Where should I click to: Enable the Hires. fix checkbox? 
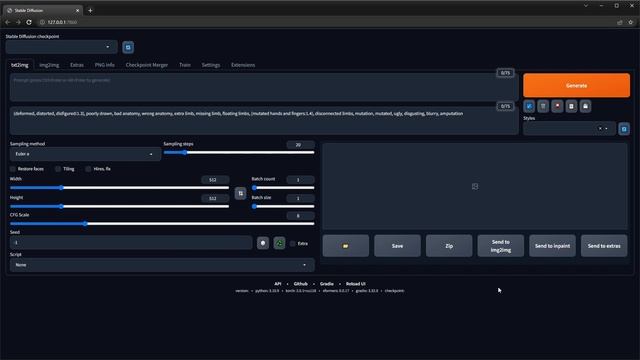pyautogui.click(x=88, y=169)
